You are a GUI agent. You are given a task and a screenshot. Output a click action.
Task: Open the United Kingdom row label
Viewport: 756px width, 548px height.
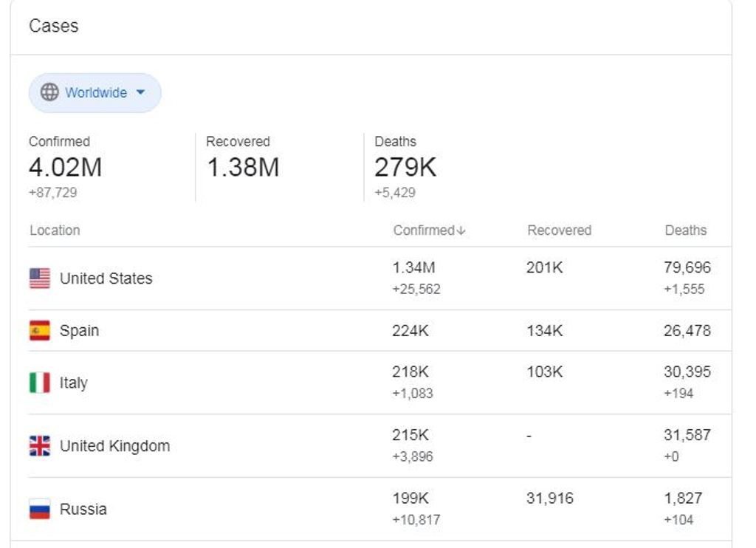coord(114,446)
